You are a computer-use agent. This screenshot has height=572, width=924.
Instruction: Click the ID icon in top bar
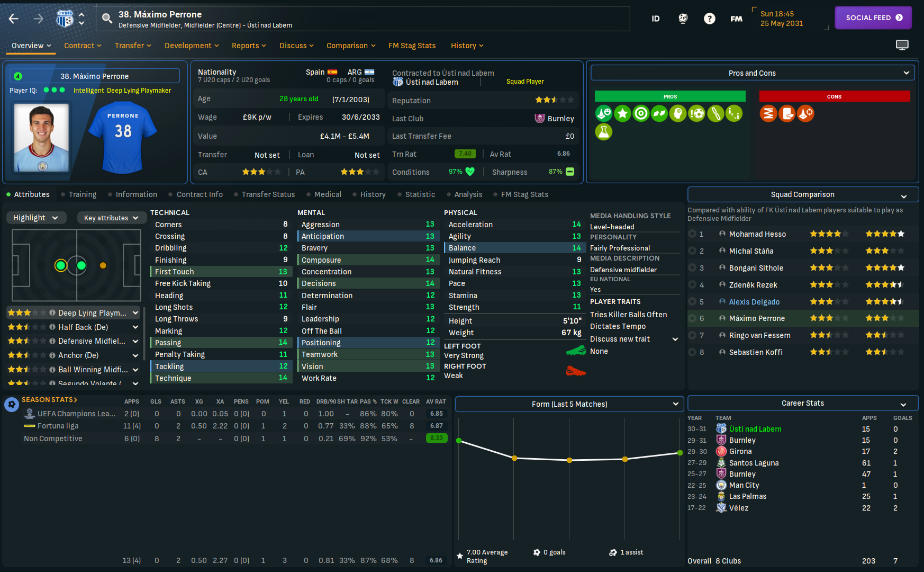pyautogui.click(x=656, y=19)
